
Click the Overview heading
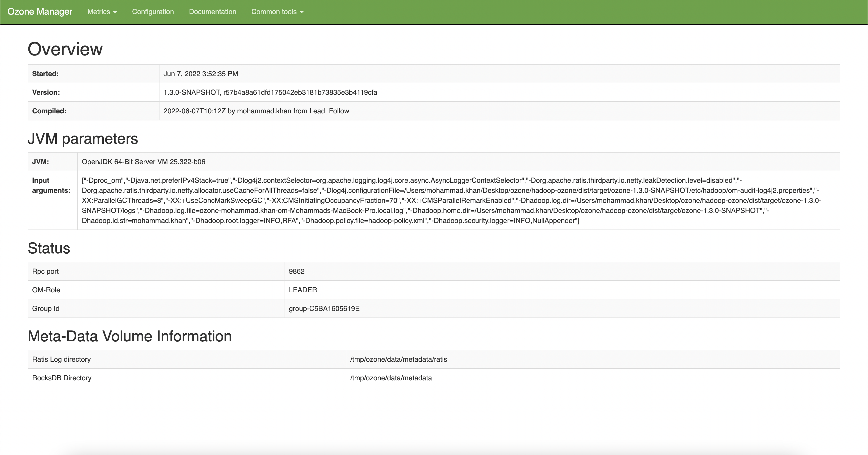click(65, 49)
